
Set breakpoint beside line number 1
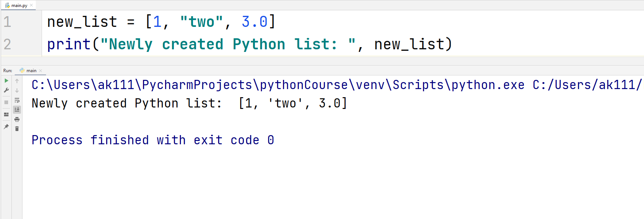tap(28, 22)
